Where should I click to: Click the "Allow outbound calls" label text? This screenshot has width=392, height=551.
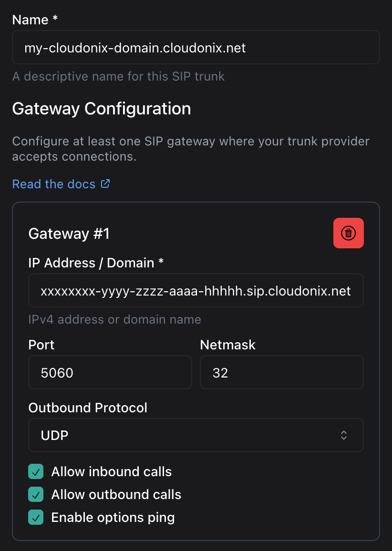point(116,495)
